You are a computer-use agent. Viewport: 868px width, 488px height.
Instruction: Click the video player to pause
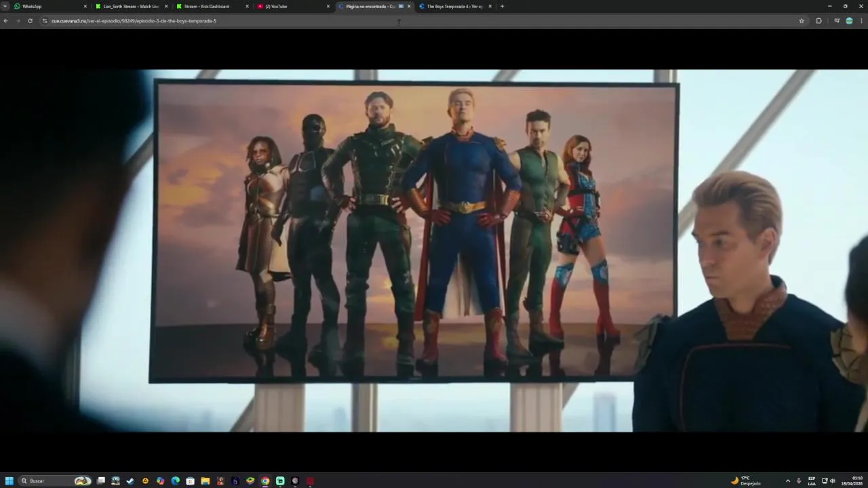(x=434, y=250)
